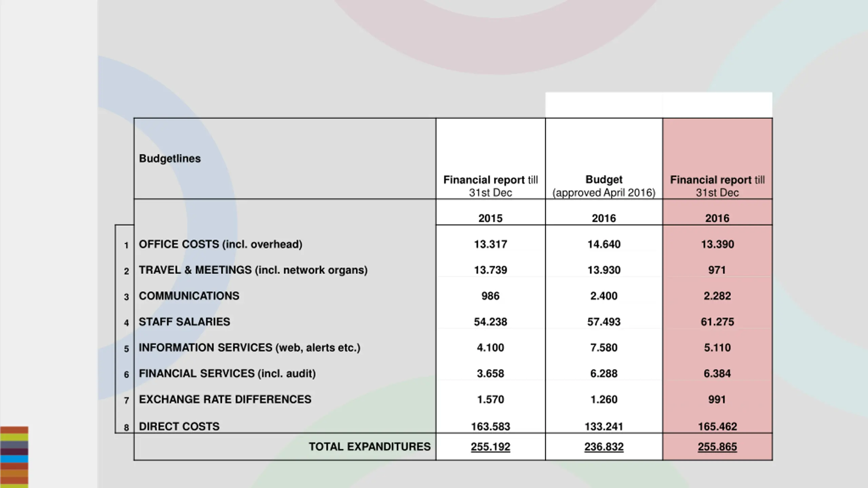Screen dimensions: 868x488
Task: Click communications value '2.282'
Action: [x=717, y=296]
